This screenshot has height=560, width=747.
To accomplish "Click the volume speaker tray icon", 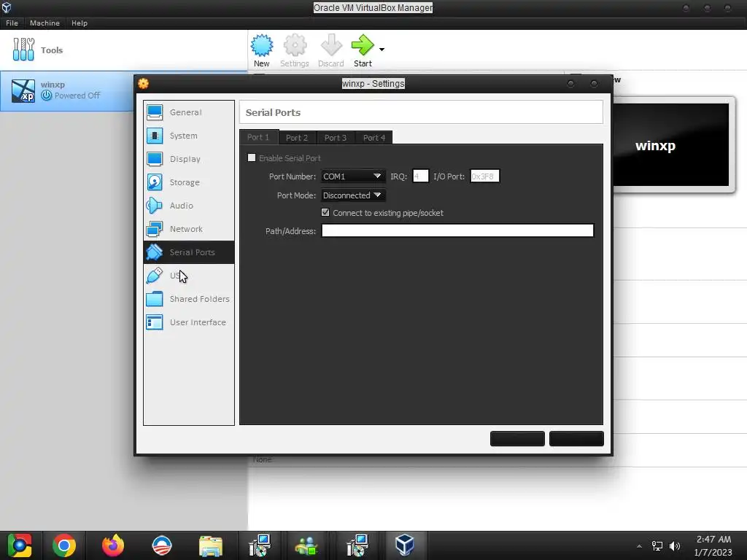I will pyautogui.click(x=675, y=545).
